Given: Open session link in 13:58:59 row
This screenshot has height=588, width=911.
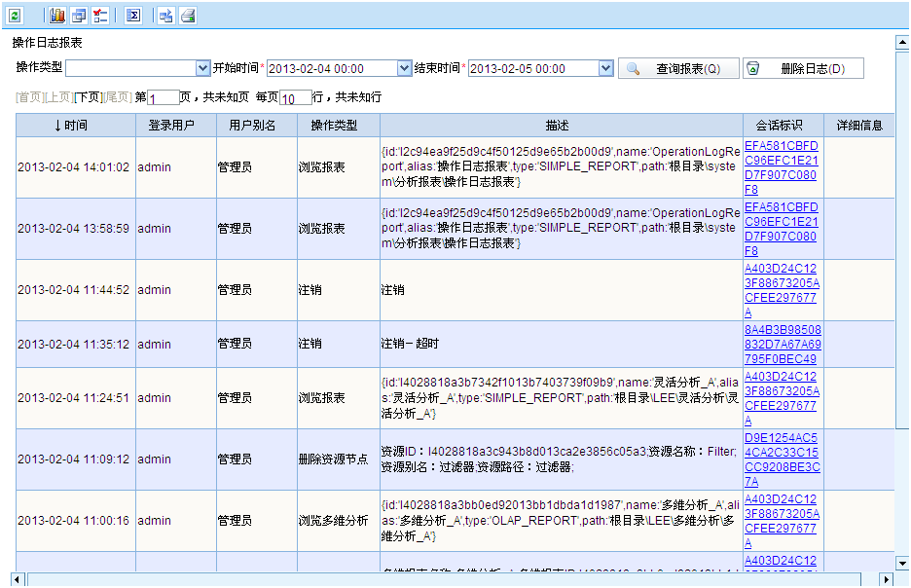Looking at the screenshot, I should click(782, 229).
